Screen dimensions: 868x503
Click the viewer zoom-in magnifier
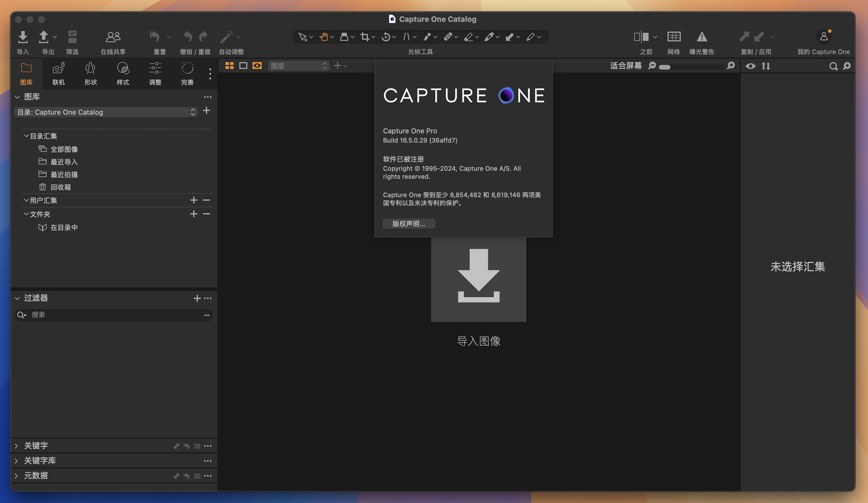tap(731, 66)
